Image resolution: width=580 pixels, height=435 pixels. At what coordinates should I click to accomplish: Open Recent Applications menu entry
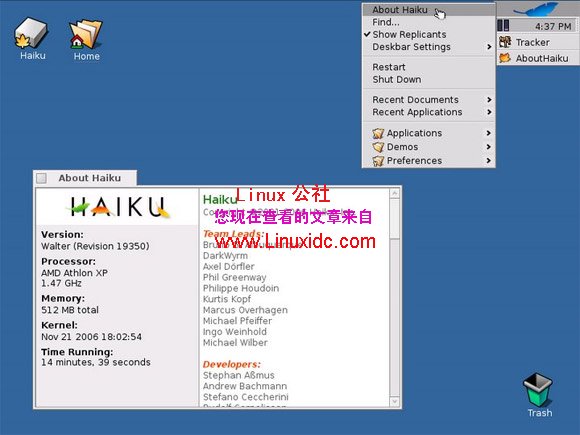(x=429, y=112)
